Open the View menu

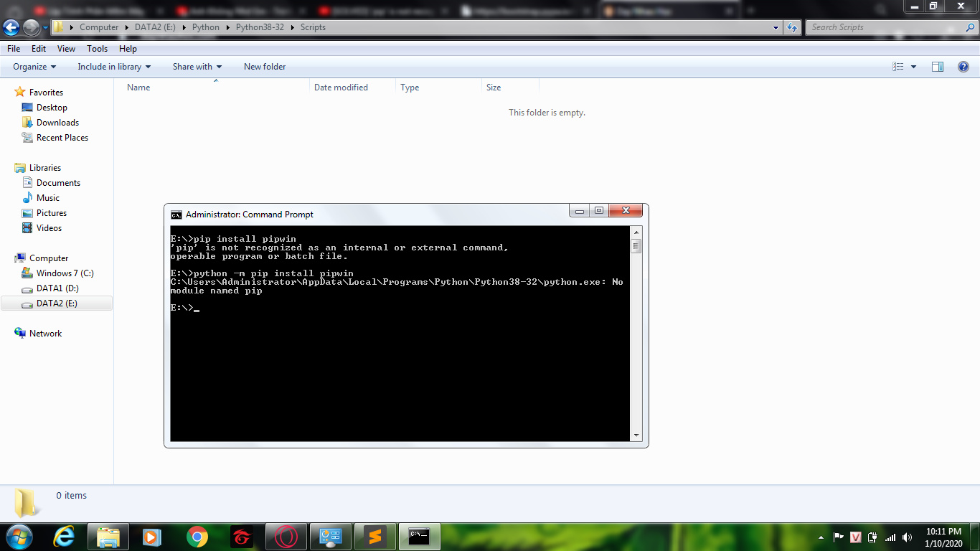pyautogui.click(x=66, y=49)
